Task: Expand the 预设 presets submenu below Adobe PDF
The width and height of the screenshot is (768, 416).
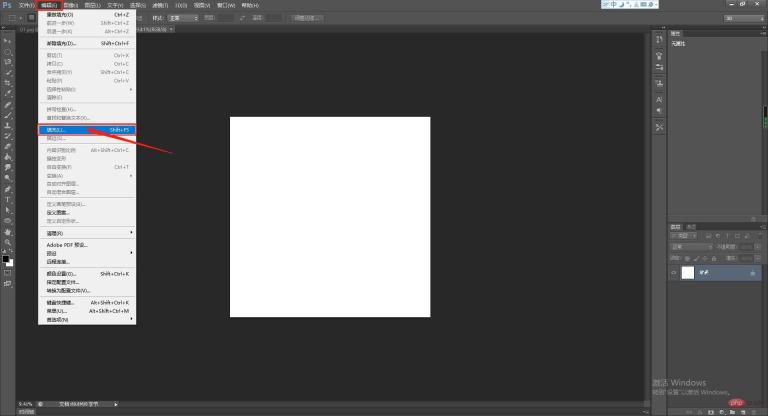Action: tap(87, 253)
